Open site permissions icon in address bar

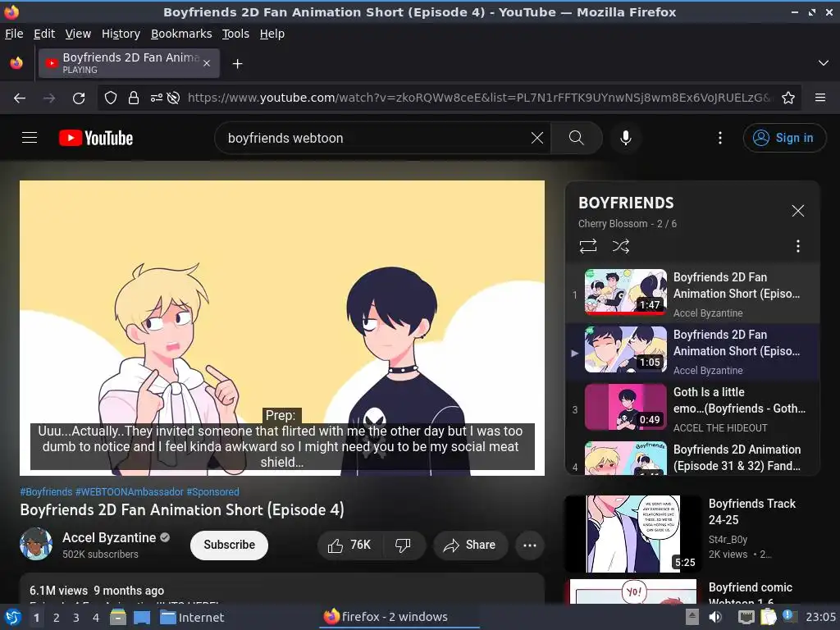coord(156,98)
